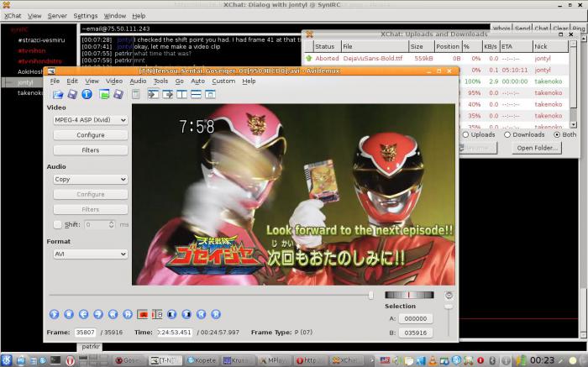Click the green append/load project icon in Avidemux toolbar

tap(104, 94)
